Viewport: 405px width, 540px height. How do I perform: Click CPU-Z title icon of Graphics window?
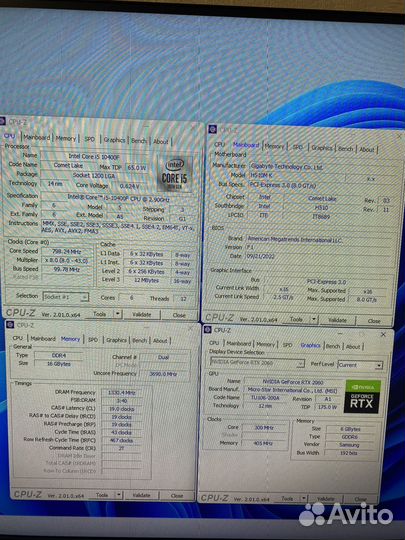207,330
